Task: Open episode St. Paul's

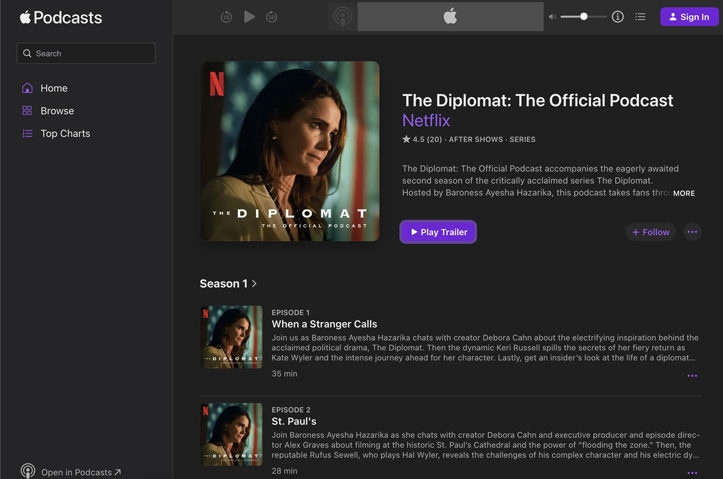Action: (x=294, y=421)
